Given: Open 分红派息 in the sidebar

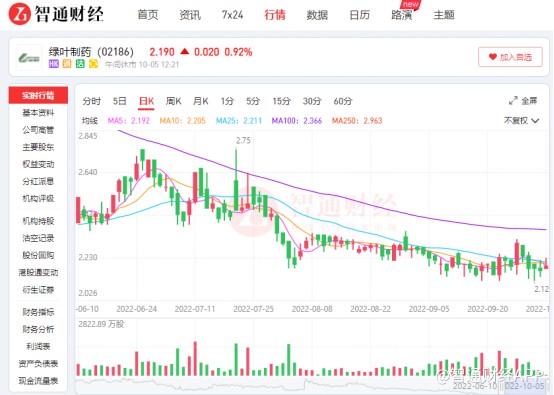Looking at the screenshot, I should [x=38, y=181].
